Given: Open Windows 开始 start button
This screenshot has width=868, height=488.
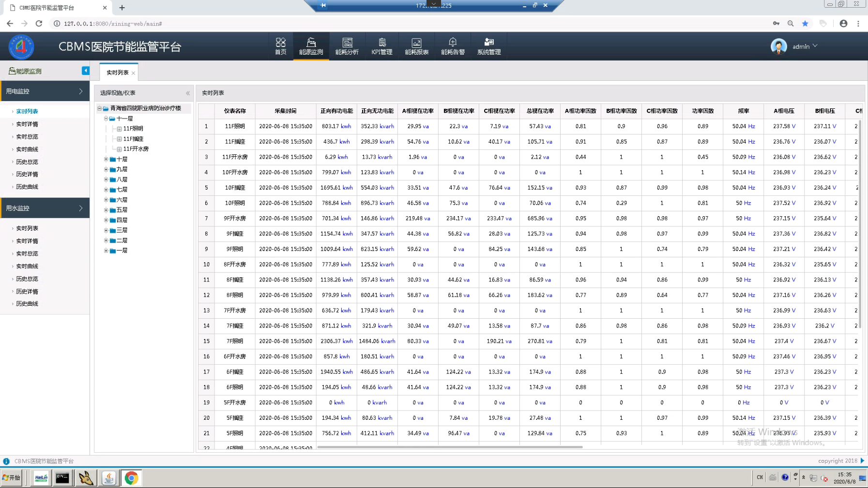Looking at the screenshot, I should click(x=11, y=478).
